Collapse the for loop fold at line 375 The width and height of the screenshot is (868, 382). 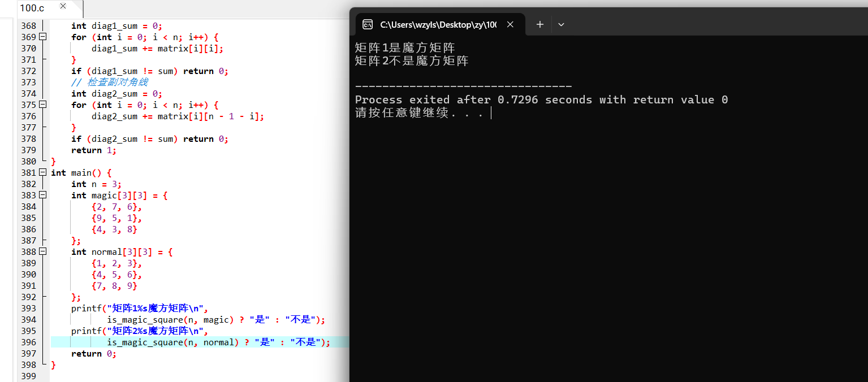pos(43,105)
